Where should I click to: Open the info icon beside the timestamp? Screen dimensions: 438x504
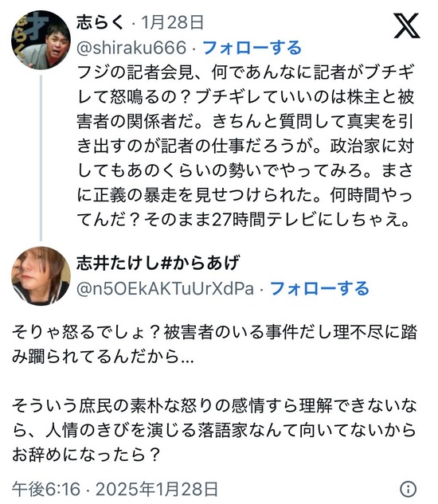click(408, 489)
